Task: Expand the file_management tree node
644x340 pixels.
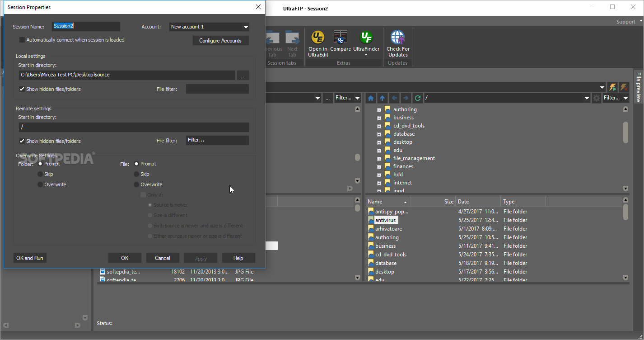Action: pos(379,159)
